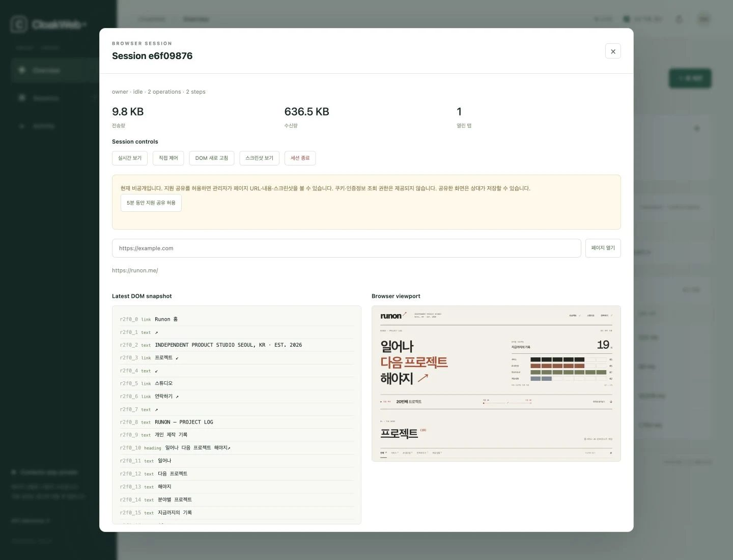Click the 'Session controls' heading
The height and width of the screenshot is (560, 733).
[135, 142]
